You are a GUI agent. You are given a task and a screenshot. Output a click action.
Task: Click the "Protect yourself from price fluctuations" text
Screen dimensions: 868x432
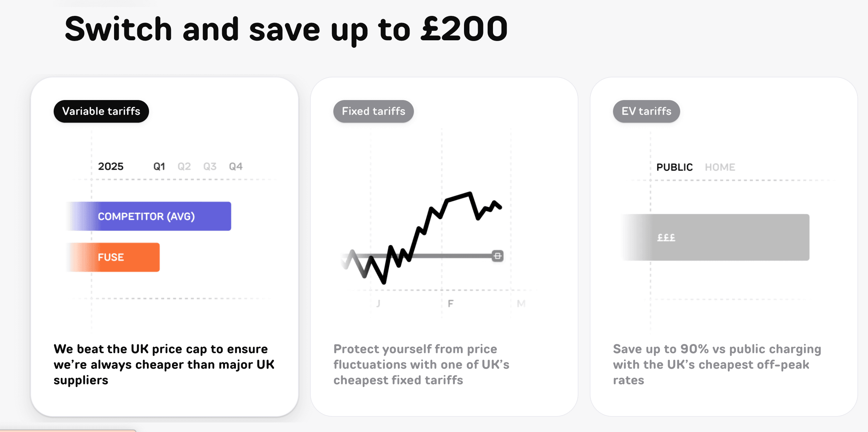tap(421, 364)
